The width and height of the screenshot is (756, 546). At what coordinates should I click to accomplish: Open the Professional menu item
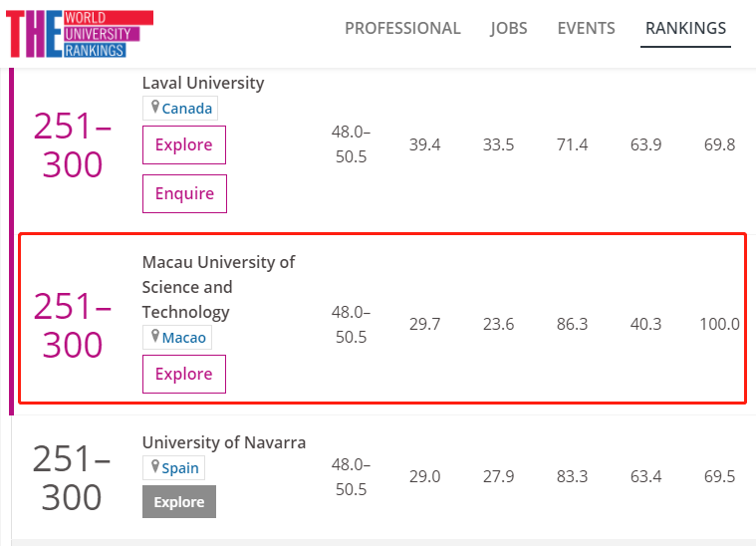point(402,29)
